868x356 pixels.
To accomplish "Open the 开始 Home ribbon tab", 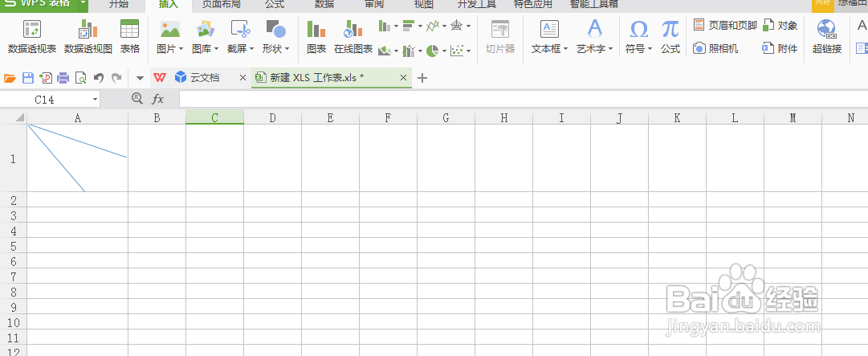I will [119, 5].
